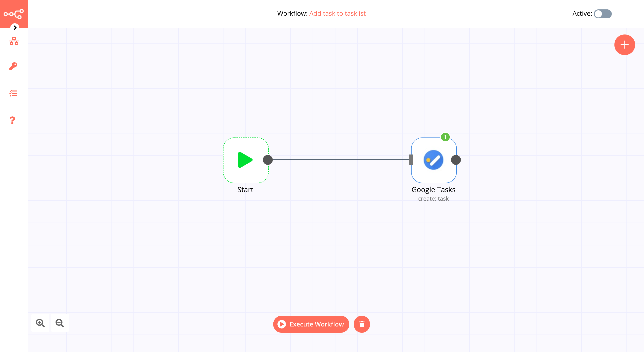Click the n8n logo
644x352 pixels.
(13, 14)
